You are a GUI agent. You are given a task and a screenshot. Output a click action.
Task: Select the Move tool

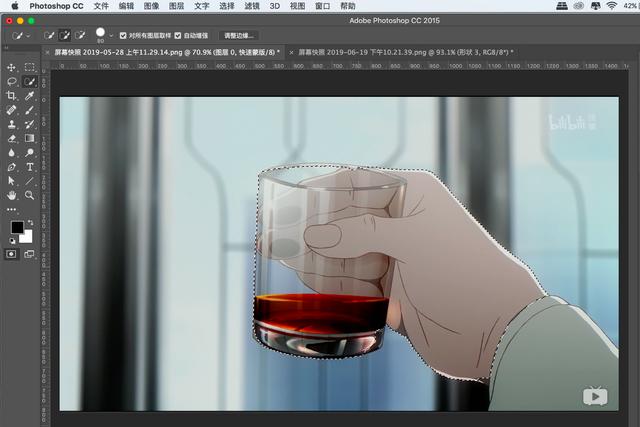click(x=11, y=67)
